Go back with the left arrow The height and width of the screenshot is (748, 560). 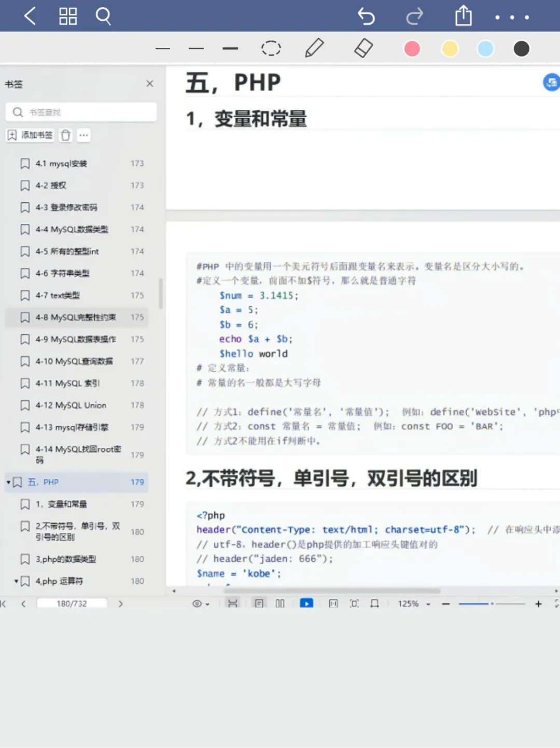pyautogui.click(x=30, y=16)
